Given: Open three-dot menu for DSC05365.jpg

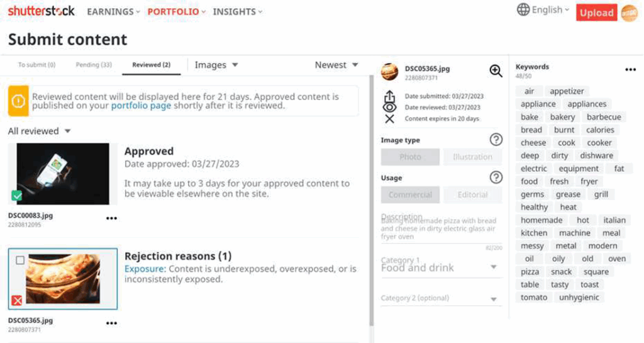Looking at the screenshot, I should point(111,323).
